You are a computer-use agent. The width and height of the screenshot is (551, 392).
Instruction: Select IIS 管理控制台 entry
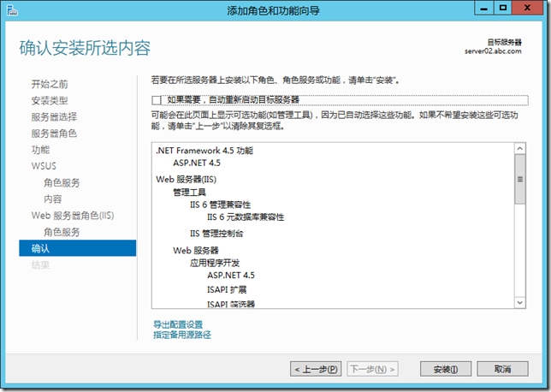tap(216, 234)
